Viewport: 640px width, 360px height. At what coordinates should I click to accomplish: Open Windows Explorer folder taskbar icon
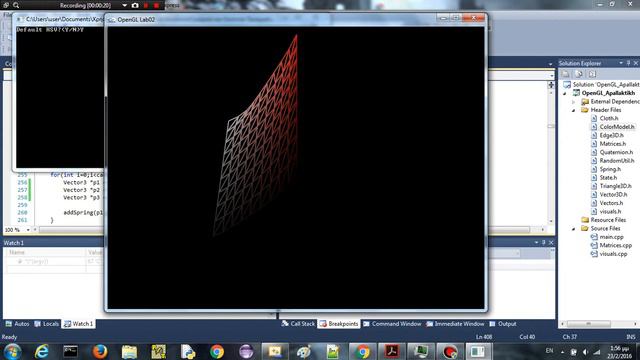[129, 351]
